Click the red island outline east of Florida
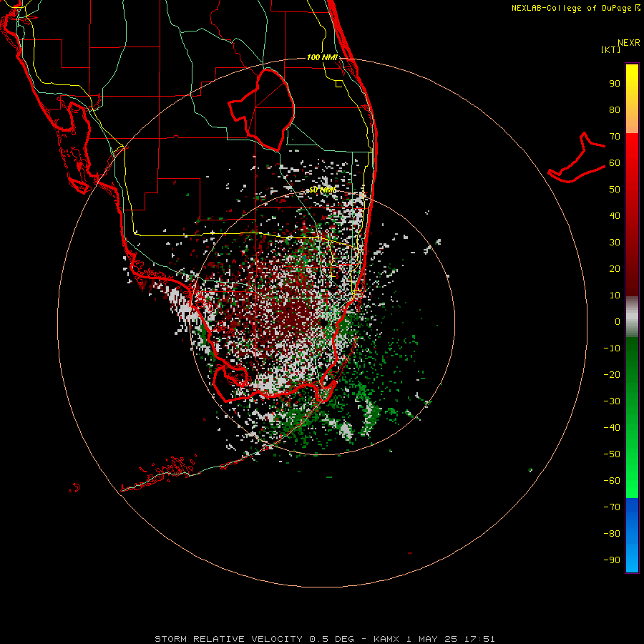This screenshot has width=644, height=644. coord(577,157)
